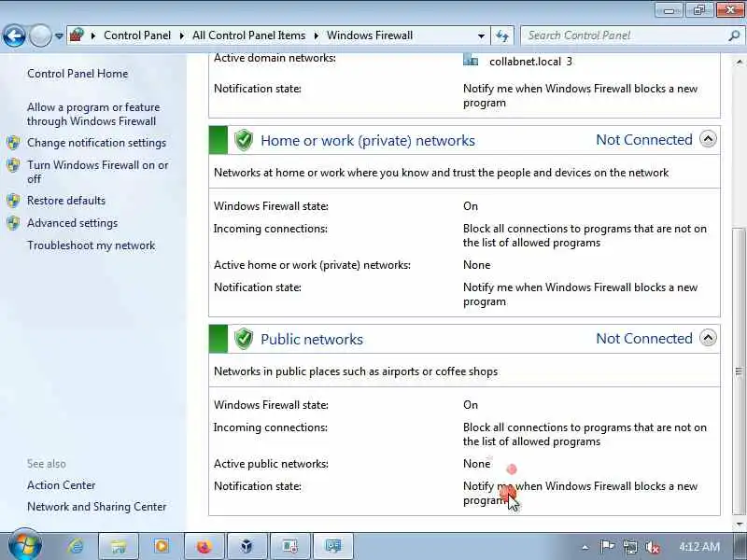Select the Control Panel breadcrumb
The height and width of the screenshot is (560, 747).
tap(137, 35)
